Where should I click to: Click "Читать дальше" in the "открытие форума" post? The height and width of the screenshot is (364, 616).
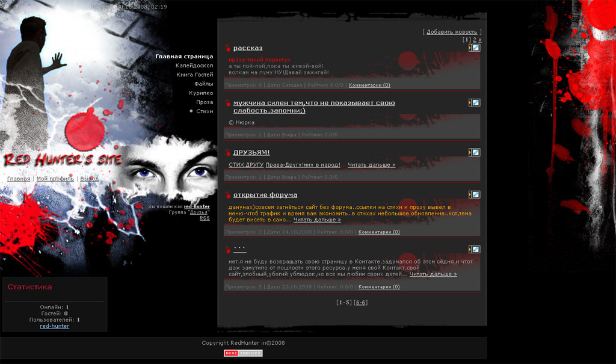pos(317,220)
